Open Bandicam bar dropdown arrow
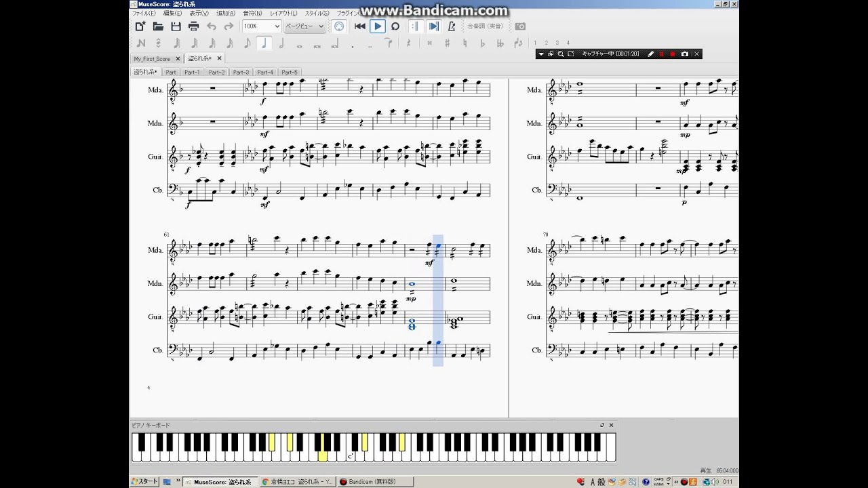This screenshot has width=868, height=488. [541, 54]
